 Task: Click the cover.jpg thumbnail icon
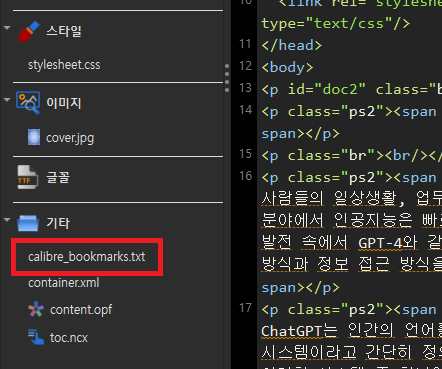(34, 137)
